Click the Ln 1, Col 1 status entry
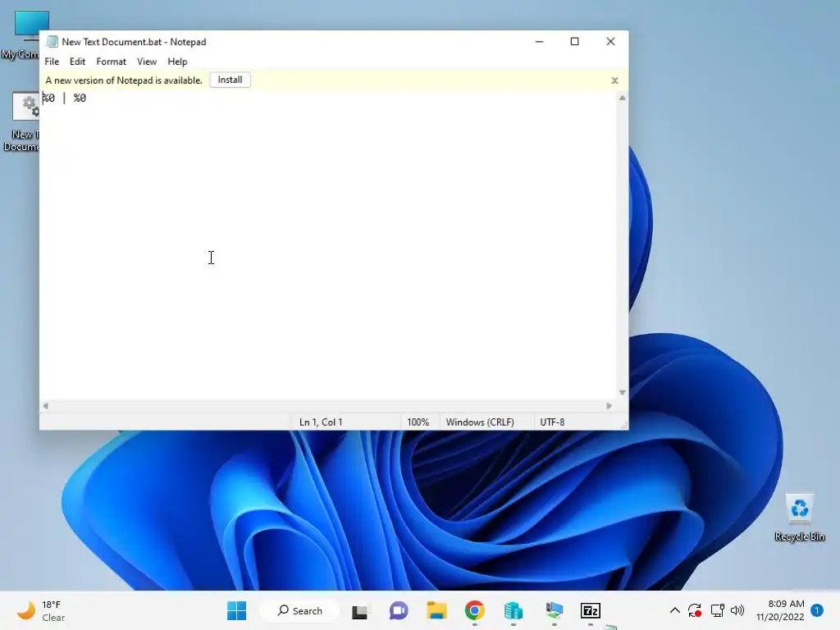840x630 pixels. [x=321, y=422]
